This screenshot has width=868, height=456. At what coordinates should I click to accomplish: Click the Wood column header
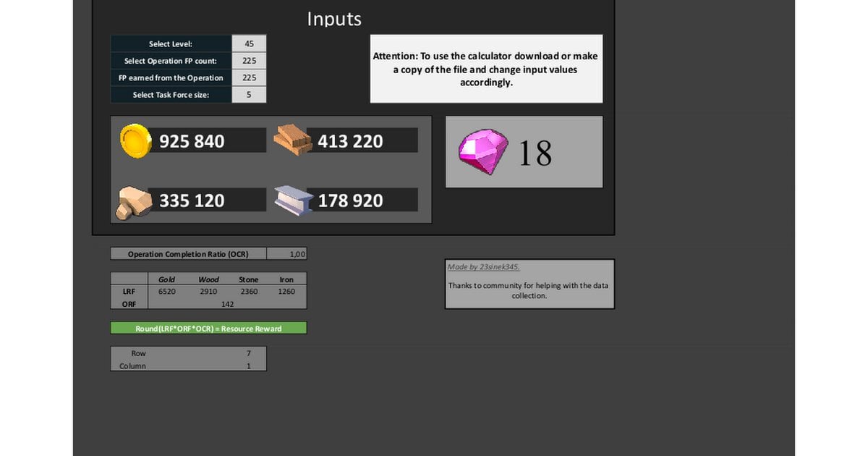click(209, 279)
